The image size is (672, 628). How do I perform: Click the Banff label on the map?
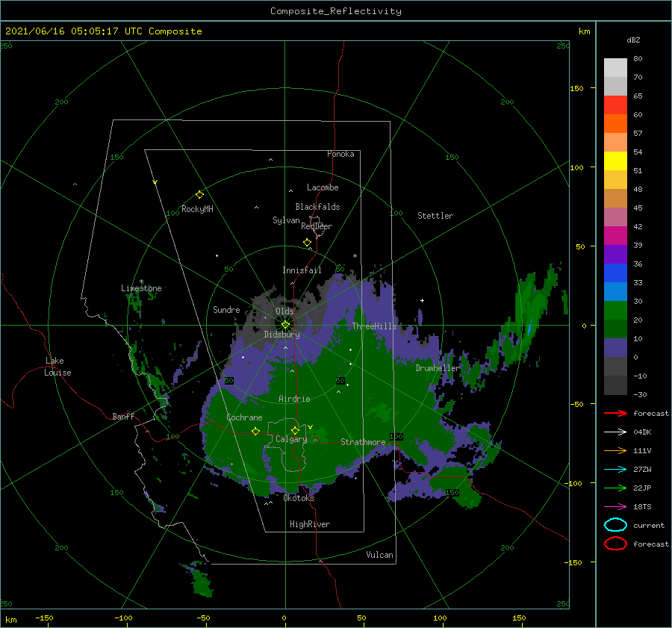click(123, 416)
